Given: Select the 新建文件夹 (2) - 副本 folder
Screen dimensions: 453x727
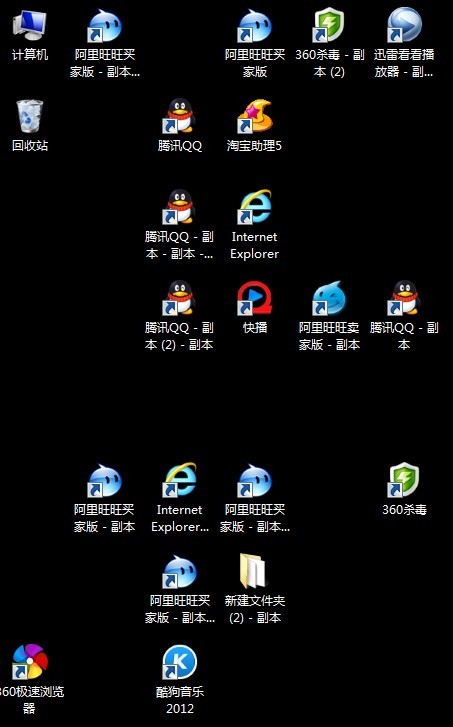Looking at the screenshot, I should click(x=255, y=589).
